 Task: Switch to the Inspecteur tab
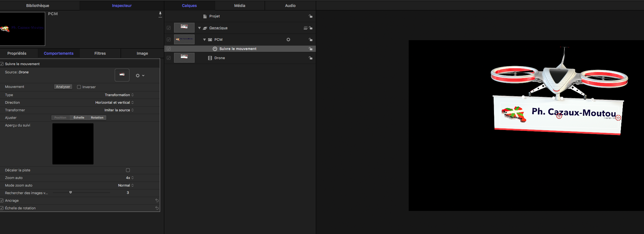122,5
